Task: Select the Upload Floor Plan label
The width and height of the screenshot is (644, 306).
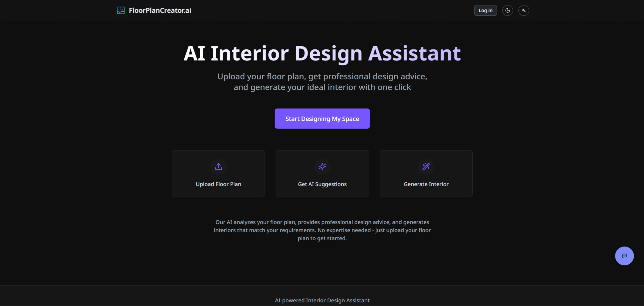Action: tap(218, 184)
